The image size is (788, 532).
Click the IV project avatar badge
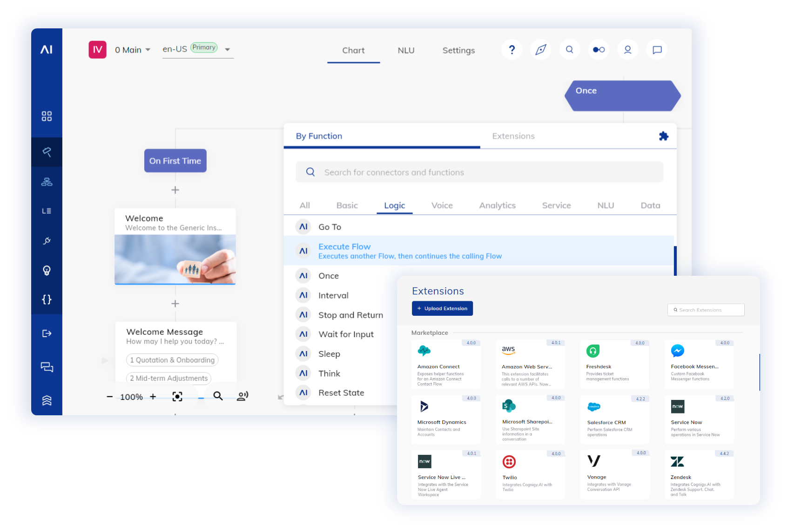(97, 50)
